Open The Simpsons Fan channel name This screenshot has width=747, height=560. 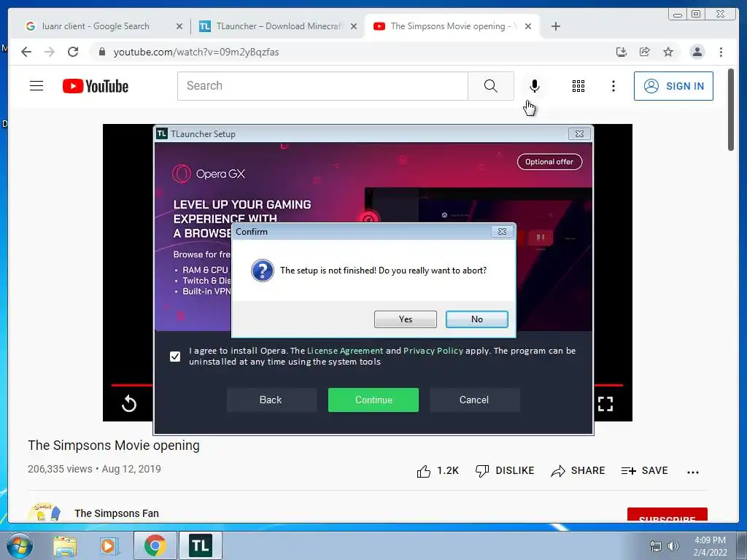point(117,513)
